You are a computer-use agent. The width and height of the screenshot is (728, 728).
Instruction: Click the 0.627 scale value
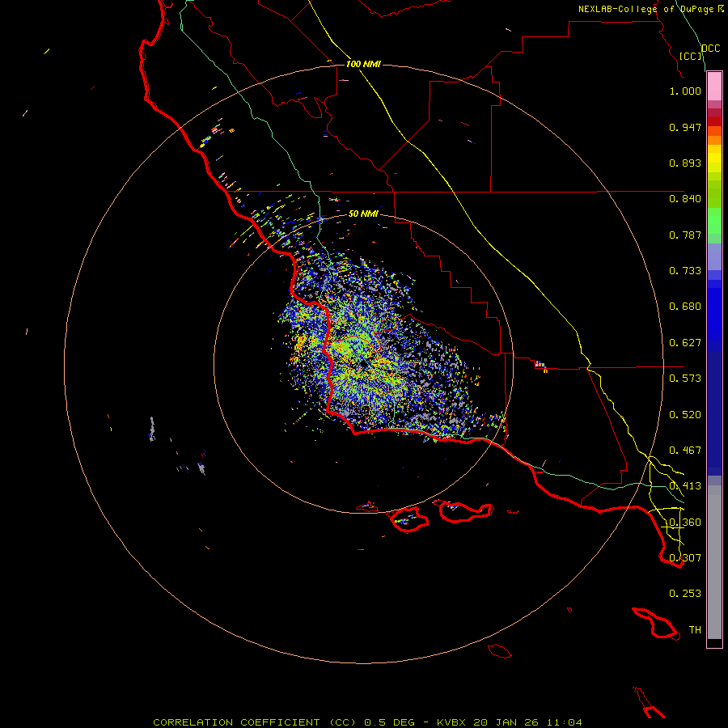(x=685, y=343)
